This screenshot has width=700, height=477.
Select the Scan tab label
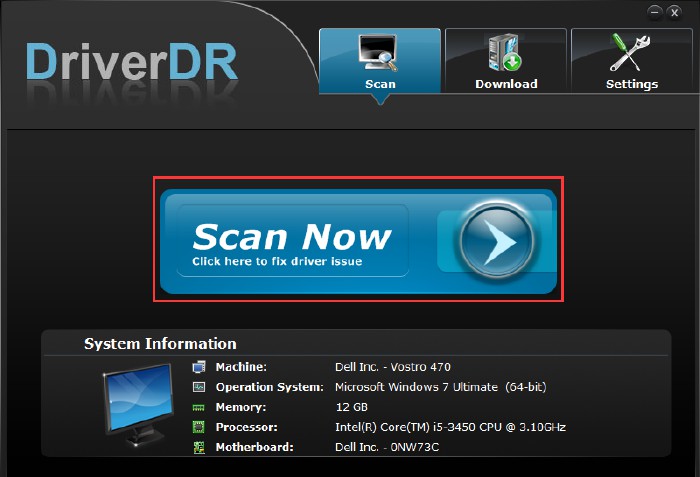[x=380, y=84]
